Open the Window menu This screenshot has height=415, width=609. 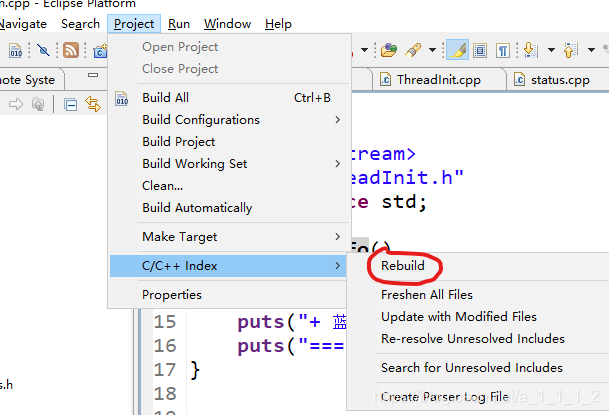tap(228, 24)
